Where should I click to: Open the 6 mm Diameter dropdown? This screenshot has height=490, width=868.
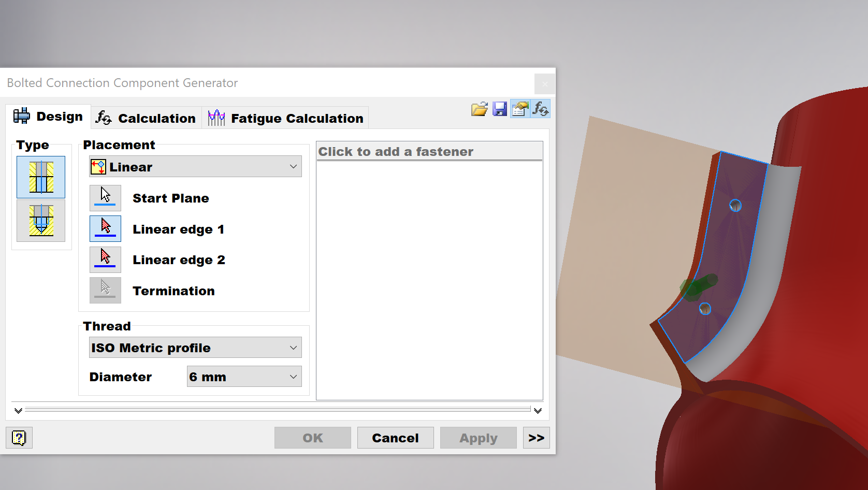click(x=244, y=376)
